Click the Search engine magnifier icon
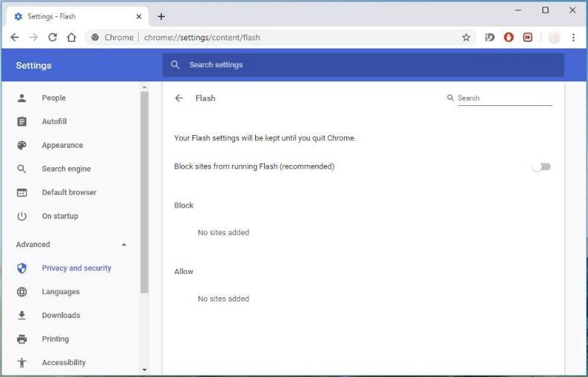 pyautogui.click(x=22, y=169)
